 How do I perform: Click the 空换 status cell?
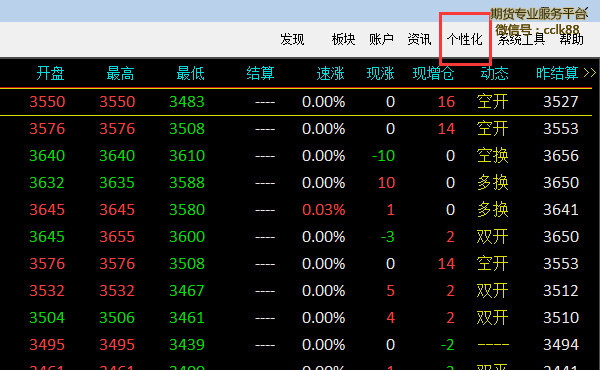tap(493, 156)
